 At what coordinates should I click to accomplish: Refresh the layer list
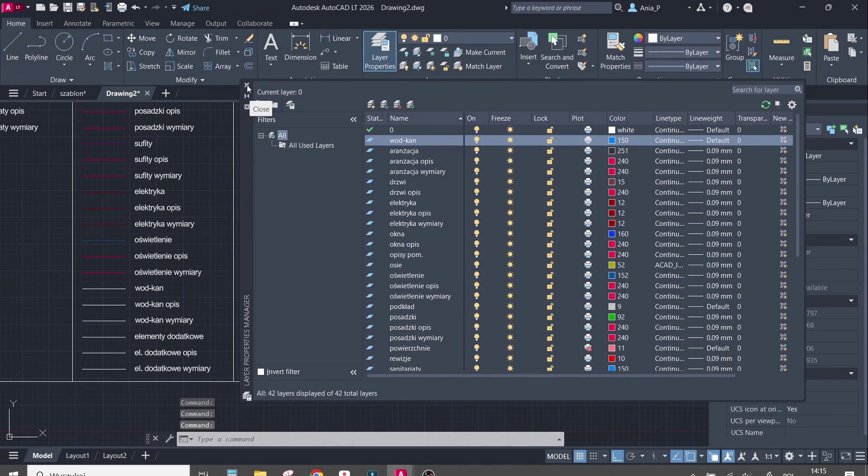[765, 105]
